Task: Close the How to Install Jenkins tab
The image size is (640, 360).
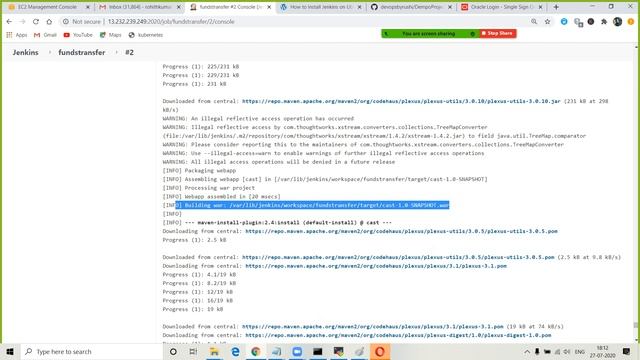Action: [x=359, y=7]
